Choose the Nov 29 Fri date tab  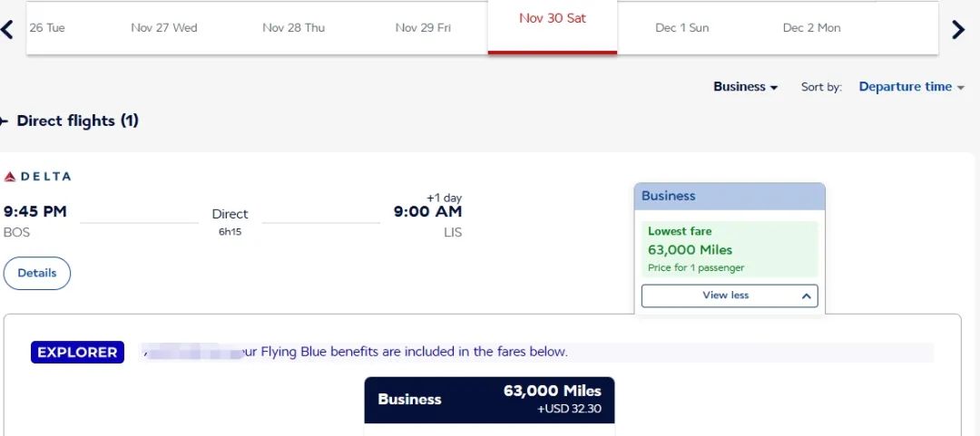click(x=423, y=28)
